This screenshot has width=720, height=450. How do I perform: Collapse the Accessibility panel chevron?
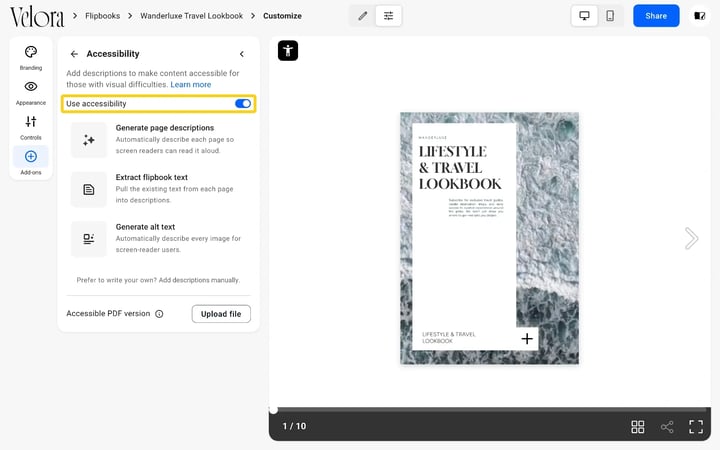pos(242,54)
